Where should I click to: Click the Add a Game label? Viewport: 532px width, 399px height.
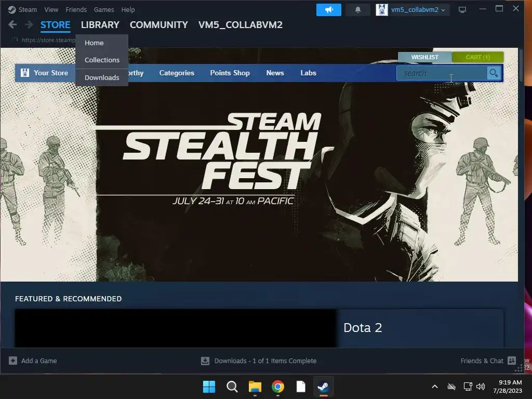click(x=39, y=361)
